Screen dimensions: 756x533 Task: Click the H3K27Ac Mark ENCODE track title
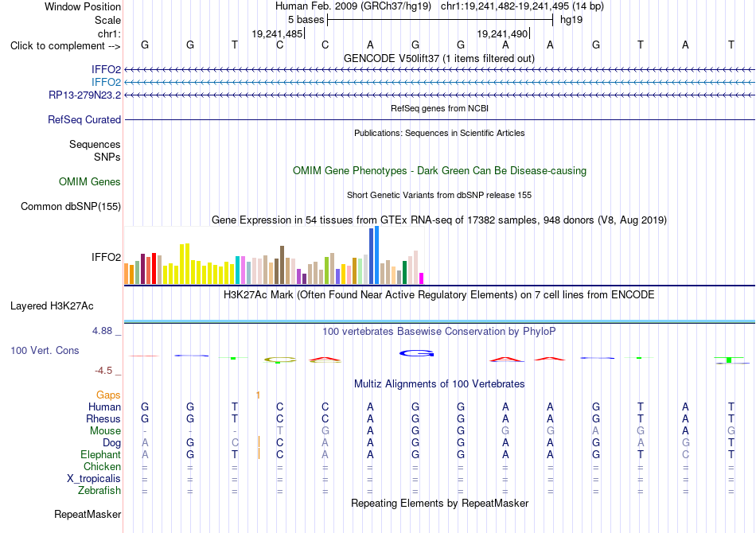[439, 294]
